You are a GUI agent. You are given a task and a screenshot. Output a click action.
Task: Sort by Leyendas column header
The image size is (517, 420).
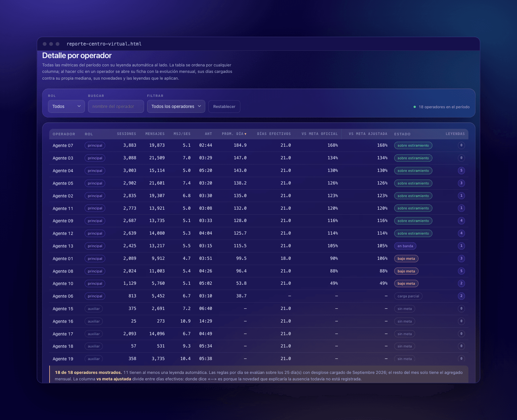pos(455,134)
